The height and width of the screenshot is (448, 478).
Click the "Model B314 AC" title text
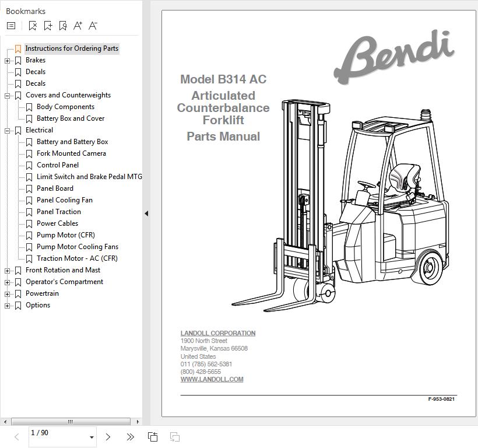tap(223, 79)
